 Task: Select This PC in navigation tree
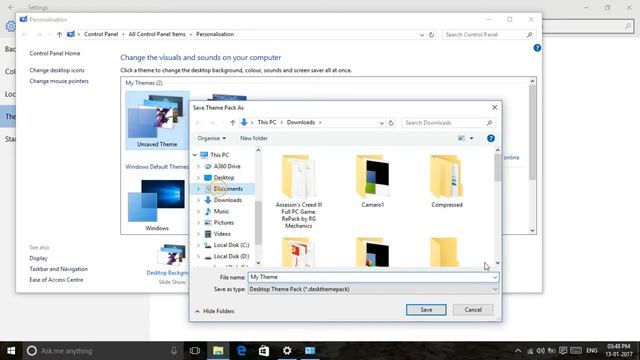click(x=219, y=155)
